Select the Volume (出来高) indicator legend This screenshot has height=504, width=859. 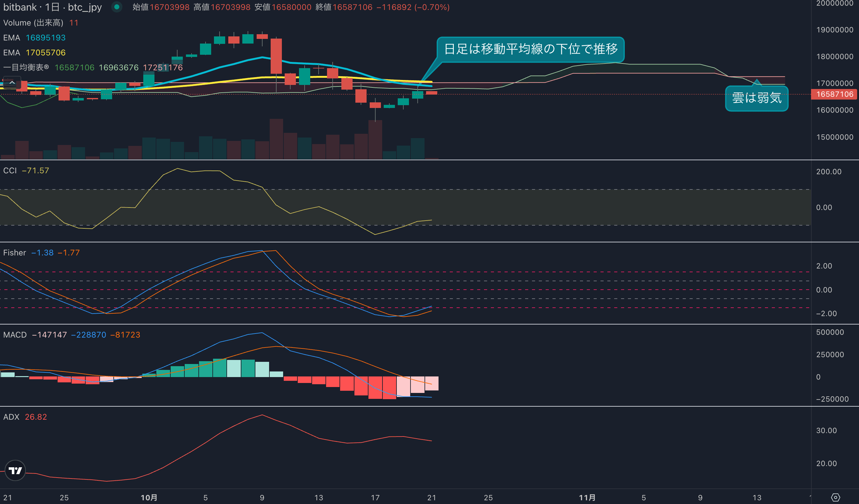[x=33, y=23]
